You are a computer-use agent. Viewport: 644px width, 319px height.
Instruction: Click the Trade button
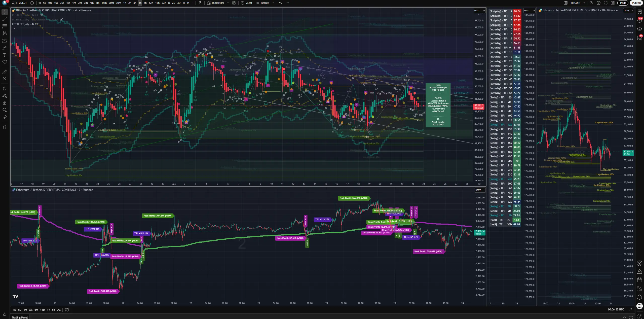[x=623, y=3]
